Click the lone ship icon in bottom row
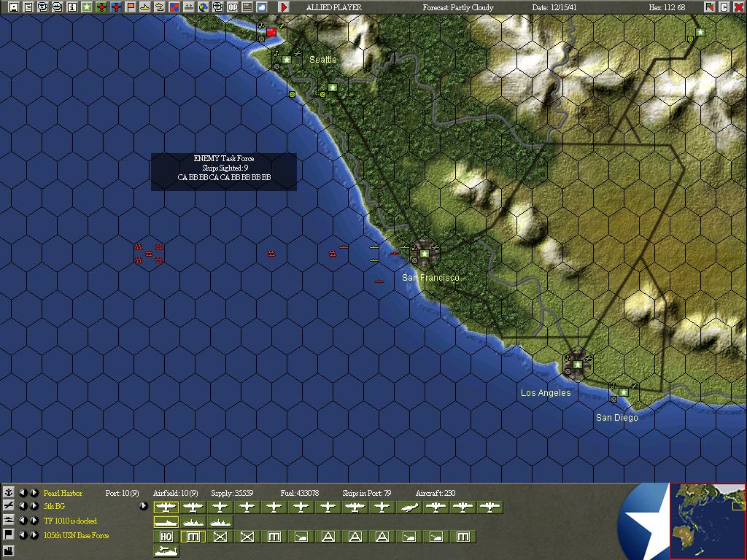 tap(166, 551)
